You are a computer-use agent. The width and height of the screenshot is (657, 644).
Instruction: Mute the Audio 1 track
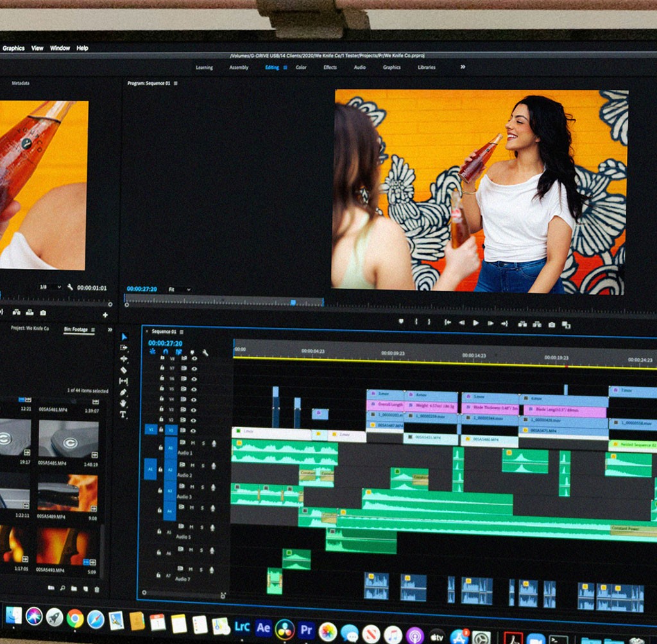pyautogui.click(x=193, y=443)
